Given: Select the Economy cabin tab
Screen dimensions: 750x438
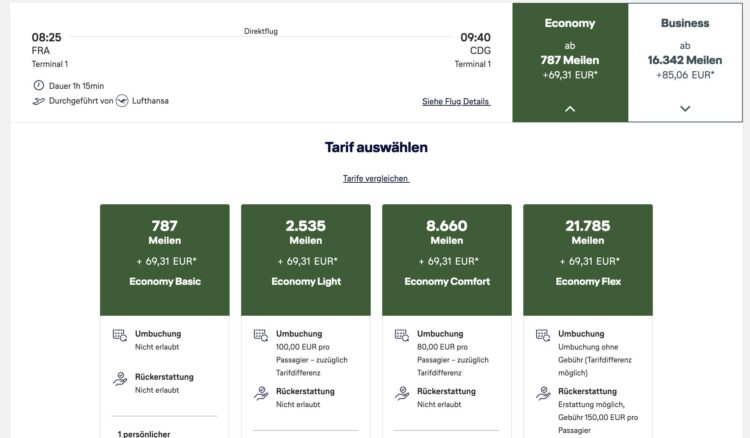Looking at the screenshot, I should 570,62.
